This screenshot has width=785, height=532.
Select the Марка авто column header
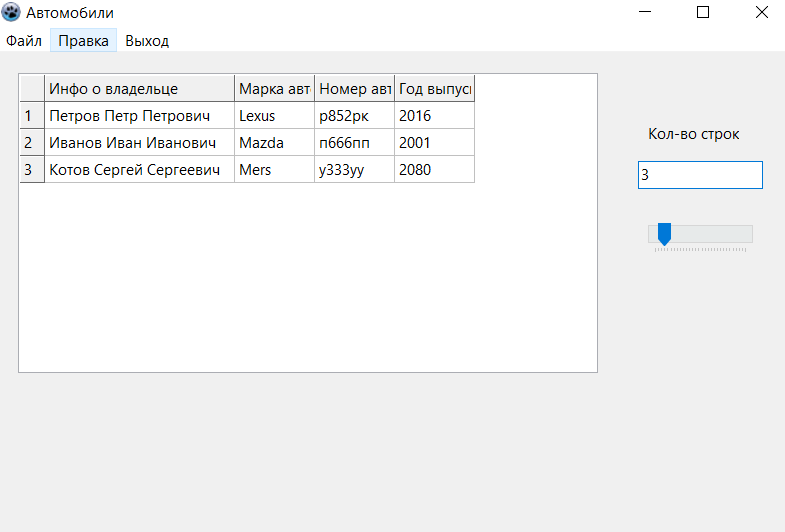click(275, 89)
